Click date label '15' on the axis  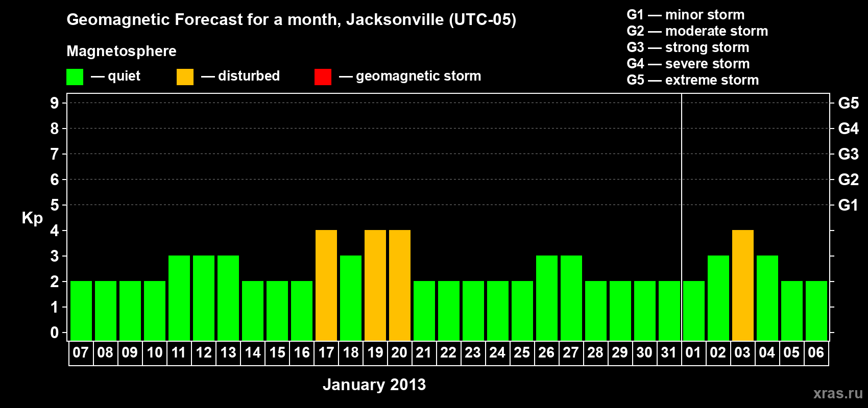coord(277,353)
